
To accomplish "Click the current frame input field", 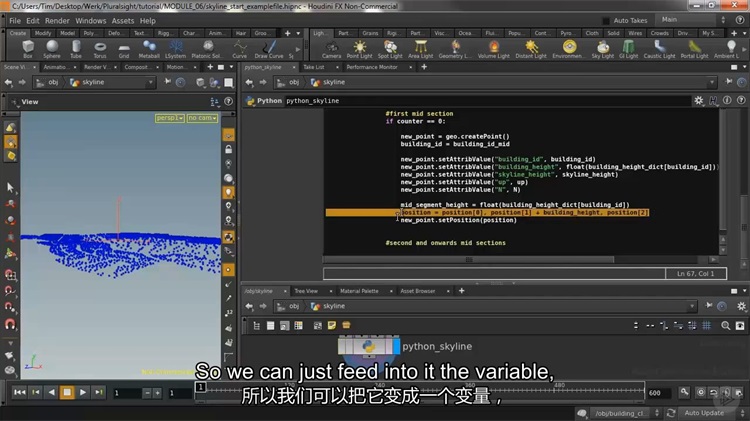I will pyautogui.click(x=127, y=393).
